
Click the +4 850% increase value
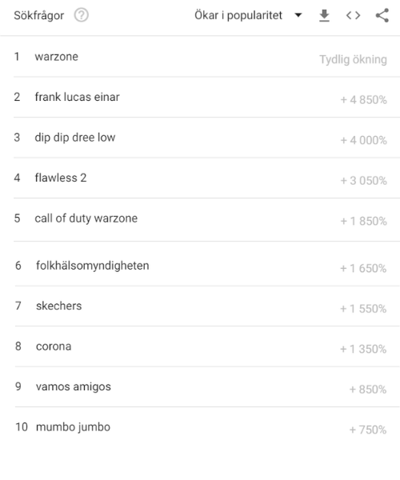tap(363, 100)
